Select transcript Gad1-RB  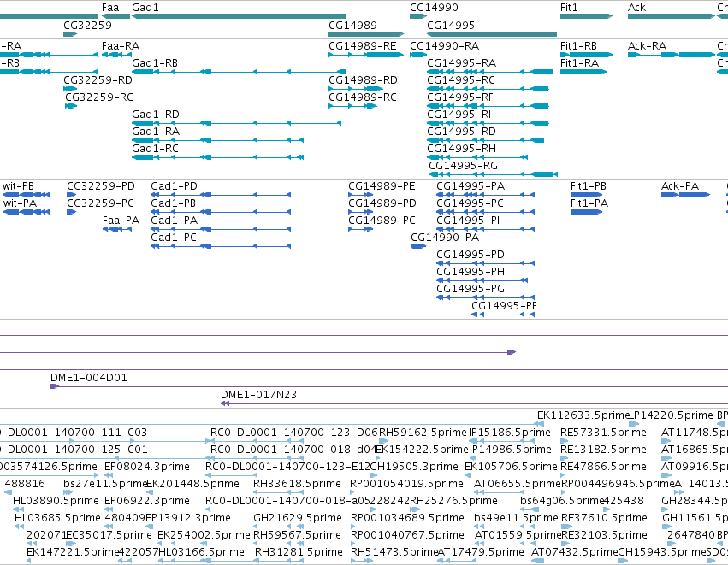click(x=239, y=72)
